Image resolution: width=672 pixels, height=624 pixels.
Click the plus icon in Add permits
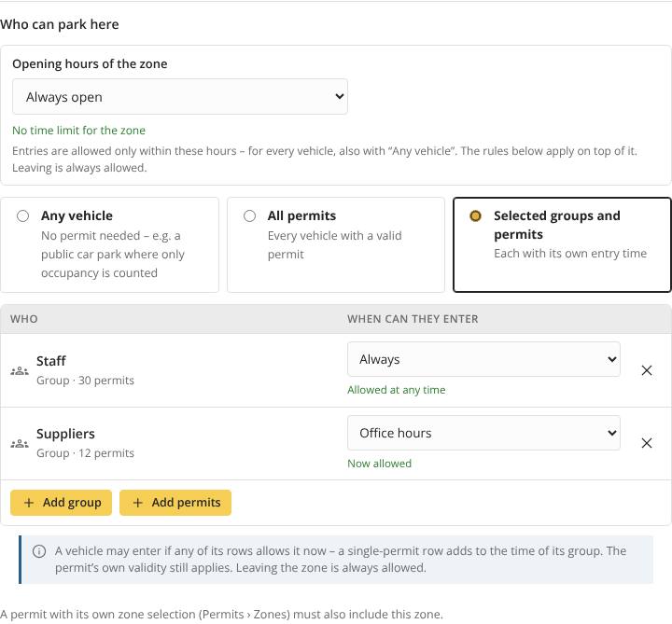pyautogui.click(x=137, y=503)
